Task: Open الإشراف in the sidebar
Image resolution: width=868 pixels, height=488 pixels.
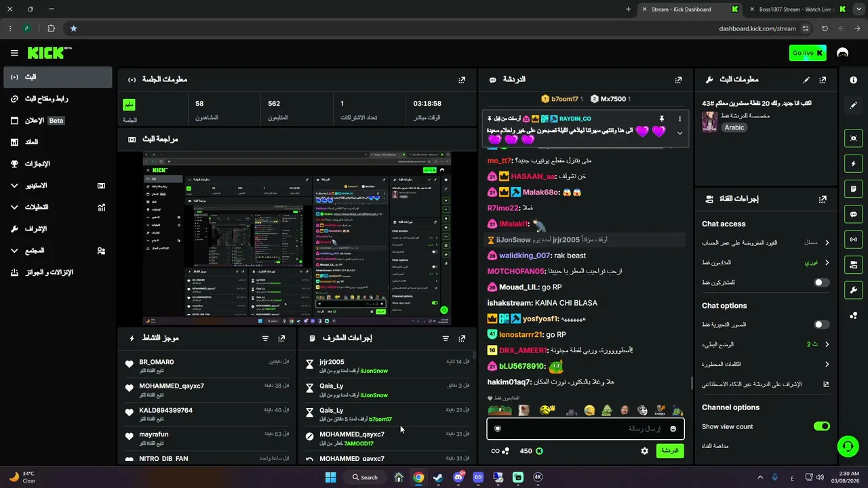Action: coord(58,228)
